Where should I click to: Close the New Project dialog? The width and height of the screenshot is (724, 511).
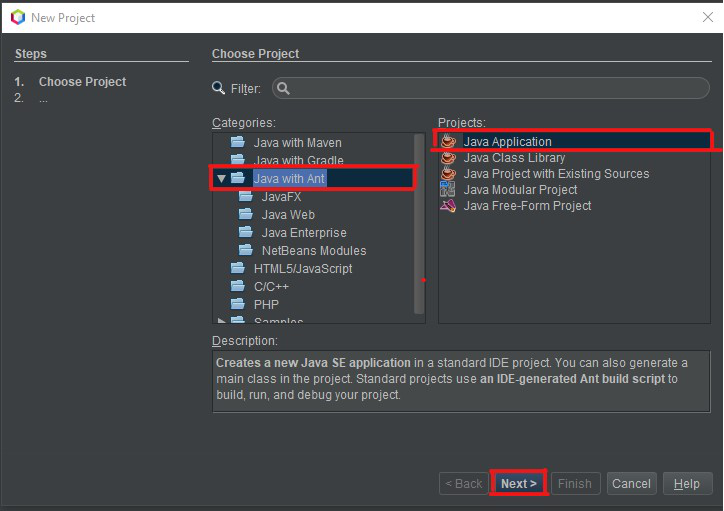click(707, 18)
